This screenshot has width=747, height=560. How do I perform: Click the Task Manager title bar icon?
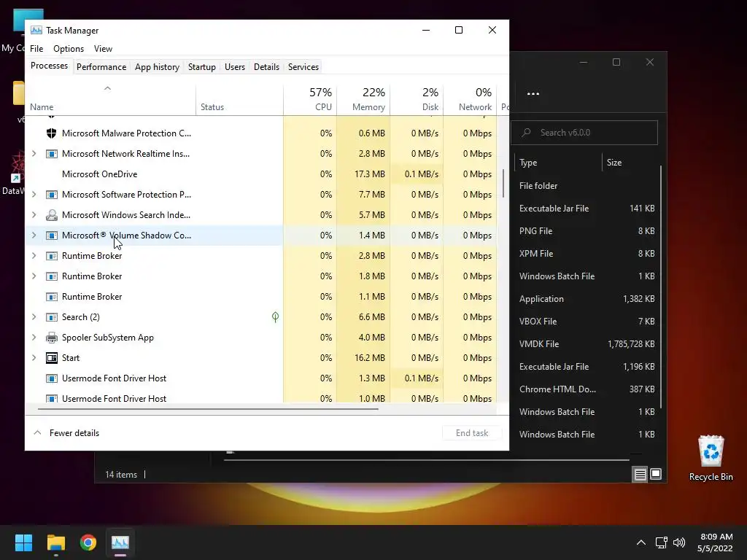[36, 31]
